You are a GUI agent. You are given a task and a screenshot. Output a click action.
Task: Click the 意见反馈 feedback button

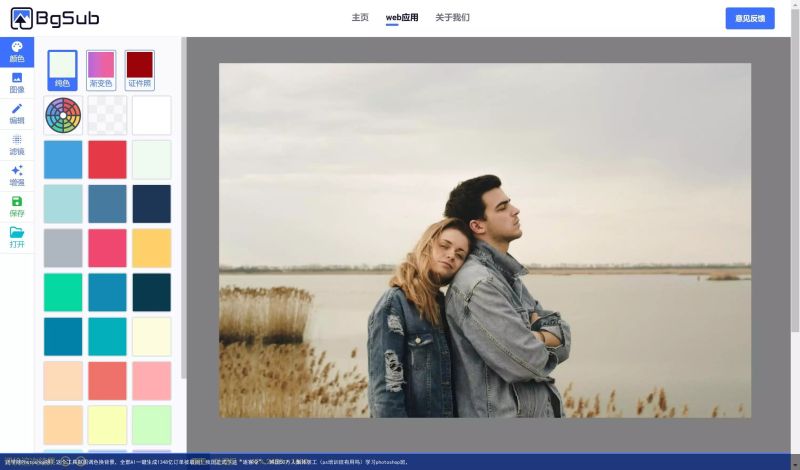click(750, 18)
